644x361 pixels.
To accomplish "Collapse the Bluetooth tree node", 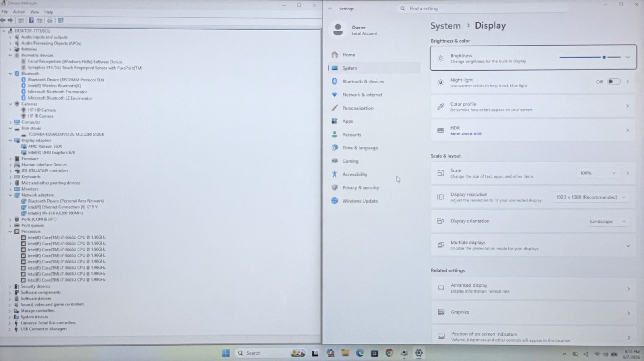I will 10,74.
